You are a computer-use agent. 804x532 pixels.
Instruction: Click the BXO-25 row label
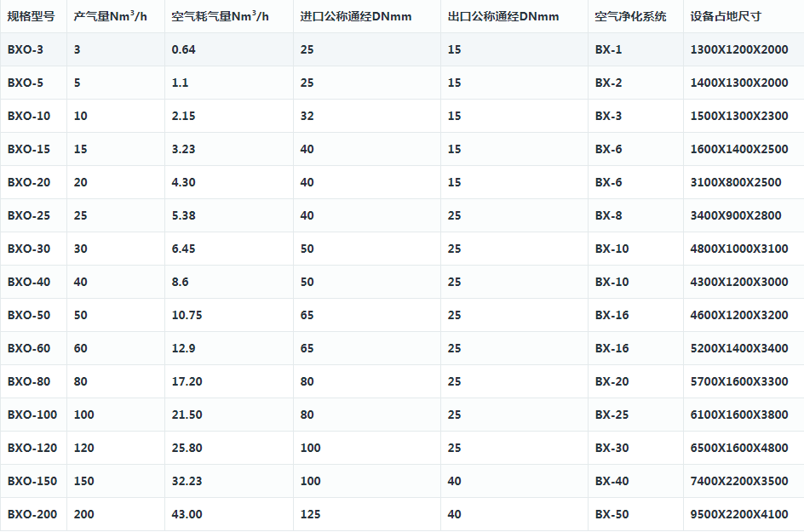[29, 215]
